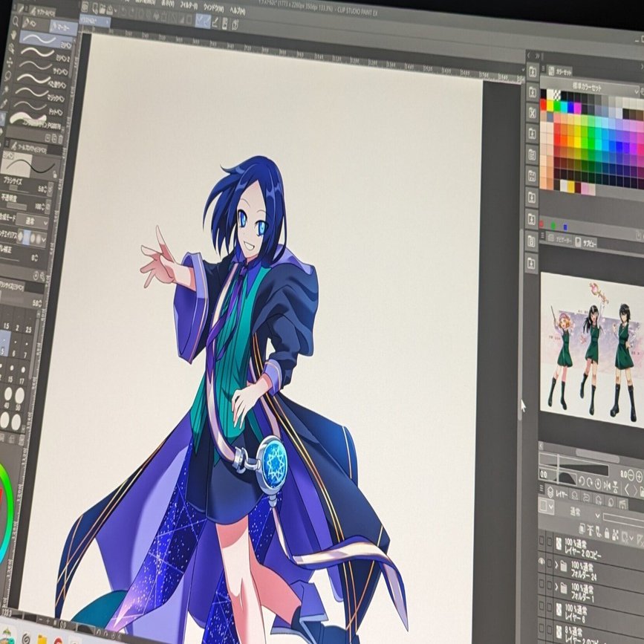644x644 pixels.
Task: Select the eyedropper tool in toolbox
Action: (4, 103)
